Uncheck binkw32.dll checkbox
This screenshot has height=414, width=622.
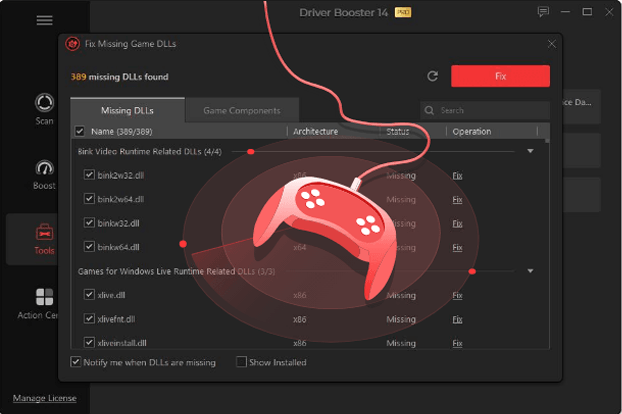(x=89, y=222)
